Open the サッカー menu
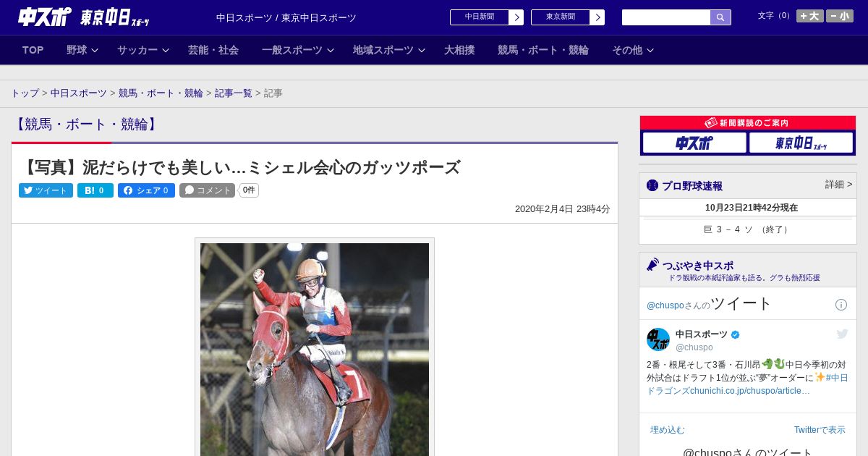This screenshot has height=456, width=868. pos(137,50)
